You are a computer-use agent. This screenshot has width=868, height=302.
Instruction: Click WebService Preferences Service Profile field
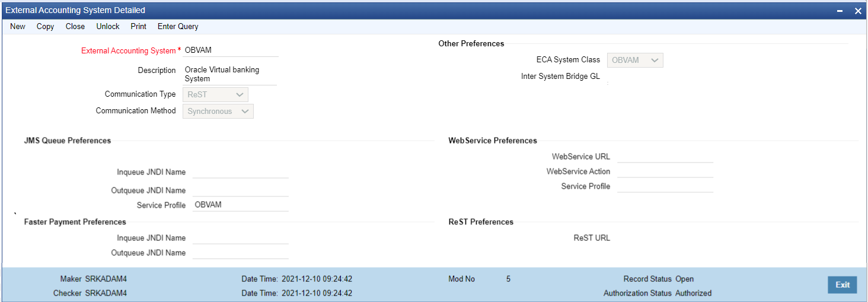(665, 186)
